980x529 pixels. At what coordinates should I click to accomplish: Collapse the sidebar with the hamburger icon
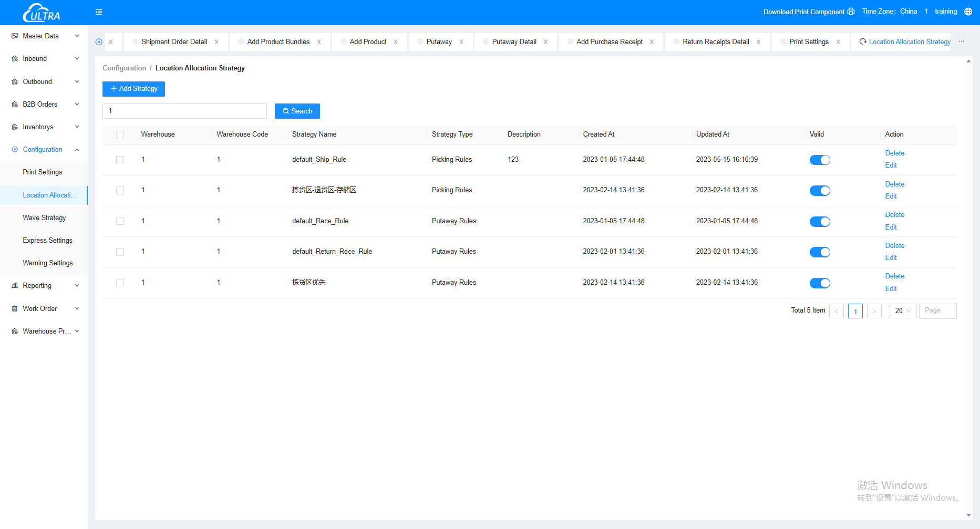pyautogui.click(x=99, y=12)
